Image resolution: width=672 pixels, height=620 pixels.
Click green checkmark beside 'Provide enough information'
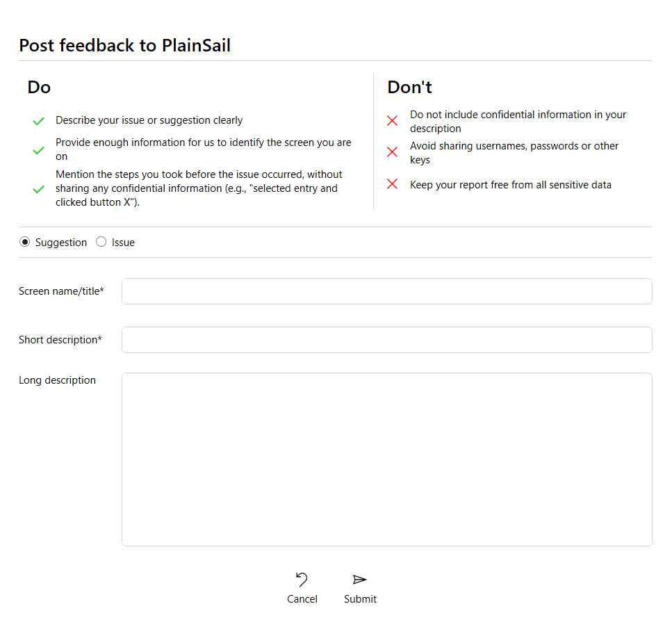[x=39, y=151]
